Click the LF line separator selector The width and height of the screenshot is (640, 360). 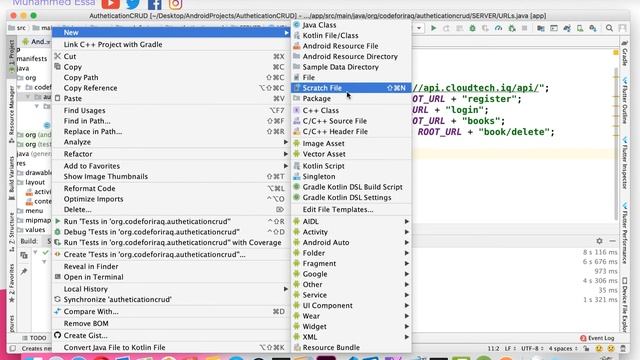click(x=510, y=348)
